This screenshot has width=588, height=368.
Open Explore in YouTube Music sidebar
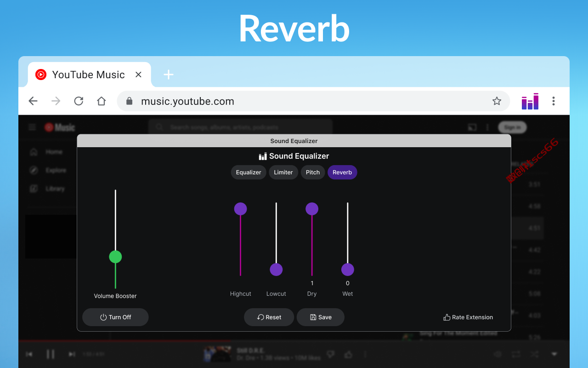tap(48, 170)
